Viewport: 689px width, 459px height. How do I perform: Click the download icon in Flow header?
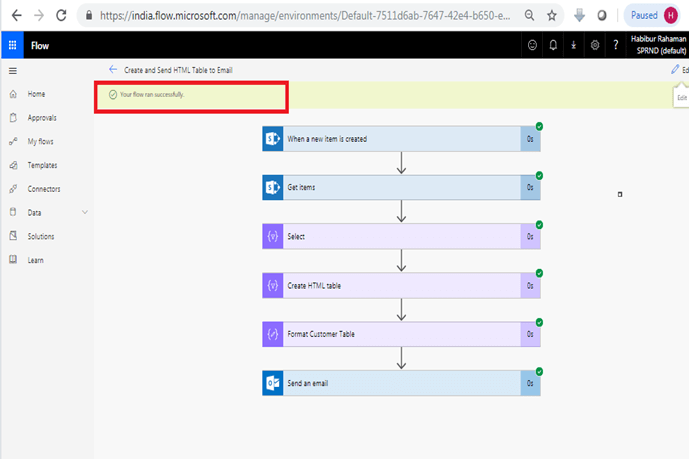coord(573,45)
